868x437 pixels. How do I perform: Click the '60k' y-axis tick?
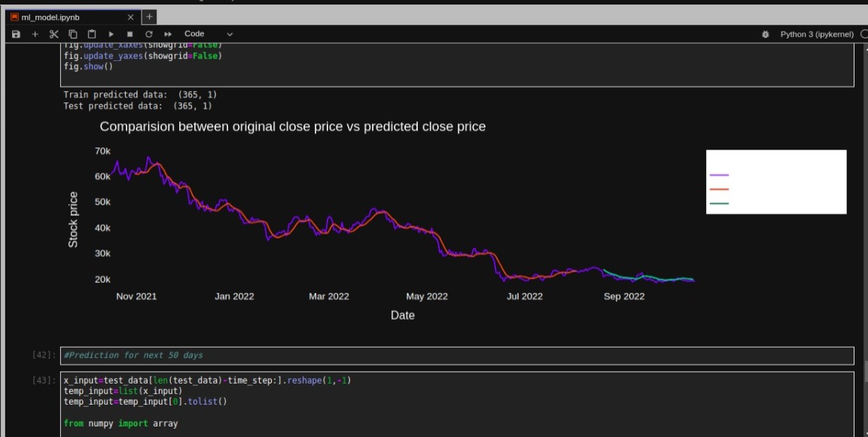(102, 177)
